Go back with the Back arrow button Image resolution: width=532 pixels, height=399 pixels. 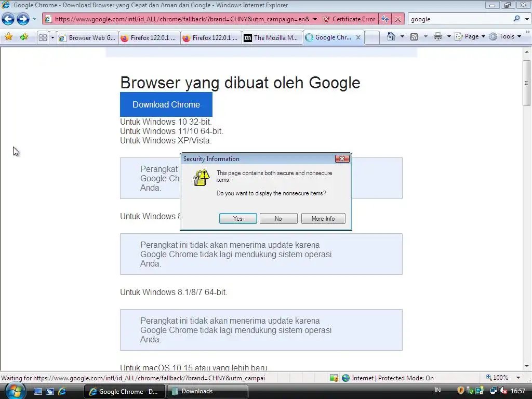click(8, 19)
